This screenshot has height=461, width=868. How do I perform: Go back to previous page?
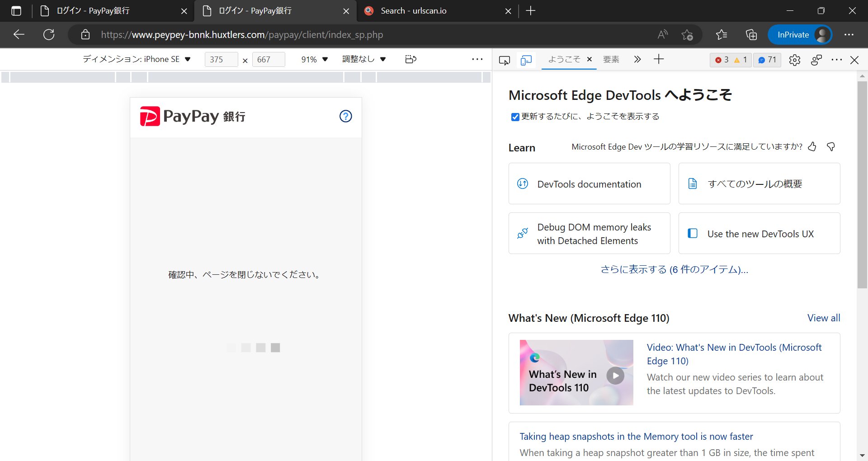tap(19, 34)
